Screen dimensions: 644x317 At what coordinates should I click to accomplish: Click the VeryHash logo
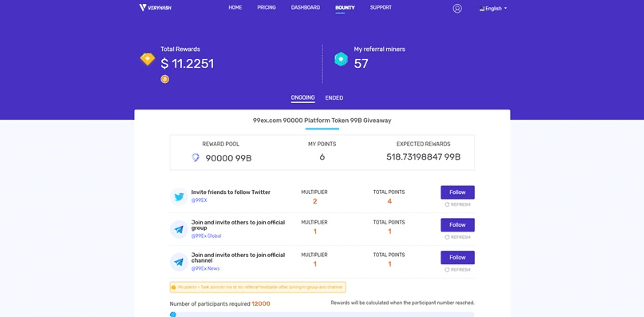(156, 8)
